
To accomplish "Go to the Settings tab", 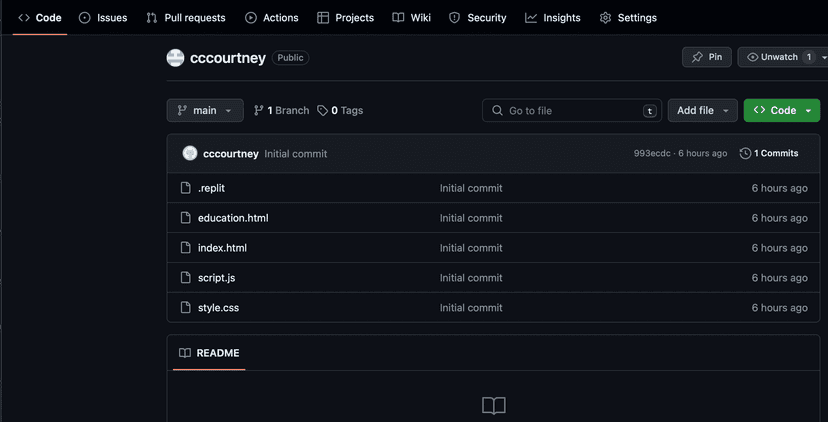I will tap(628, 18).
